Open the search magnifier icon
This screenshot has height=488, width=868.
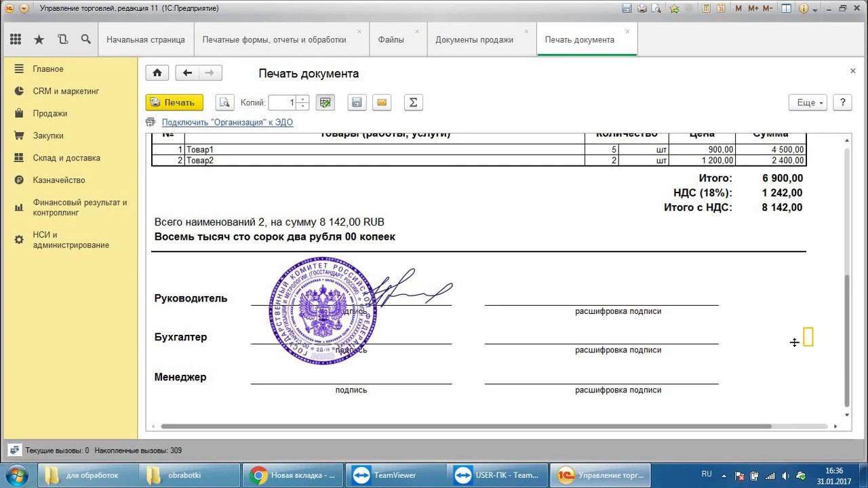tap(85, 39)
